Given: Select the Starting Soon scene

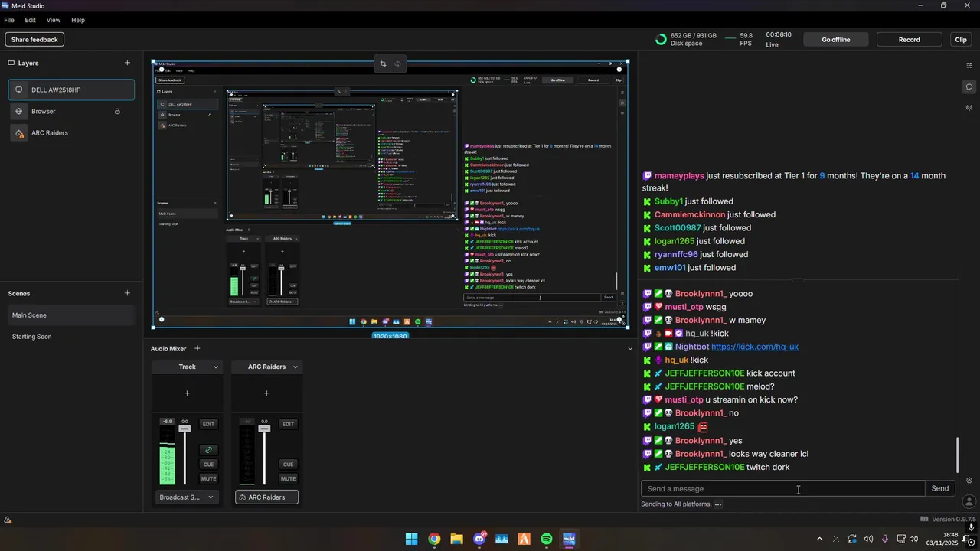Looking at the screenshot, I should (x=71, y=337).
